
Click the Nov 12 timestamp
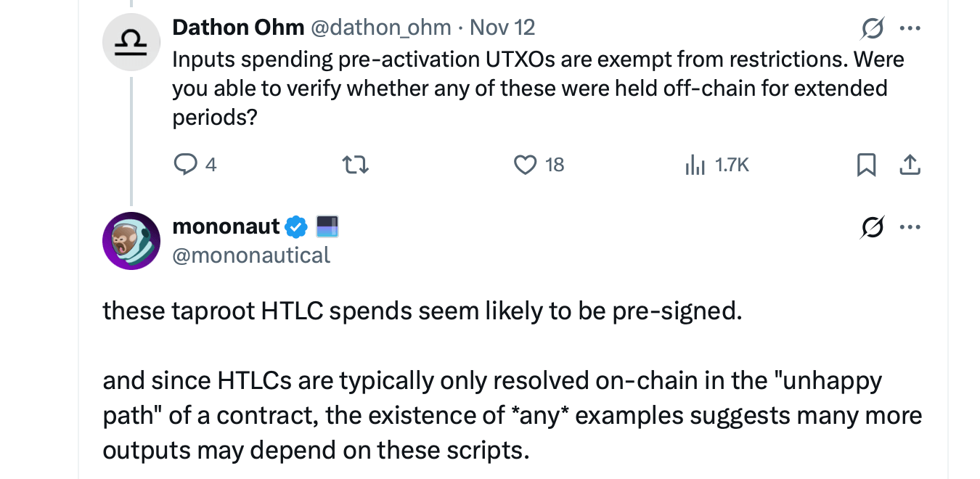pos(502,28)
